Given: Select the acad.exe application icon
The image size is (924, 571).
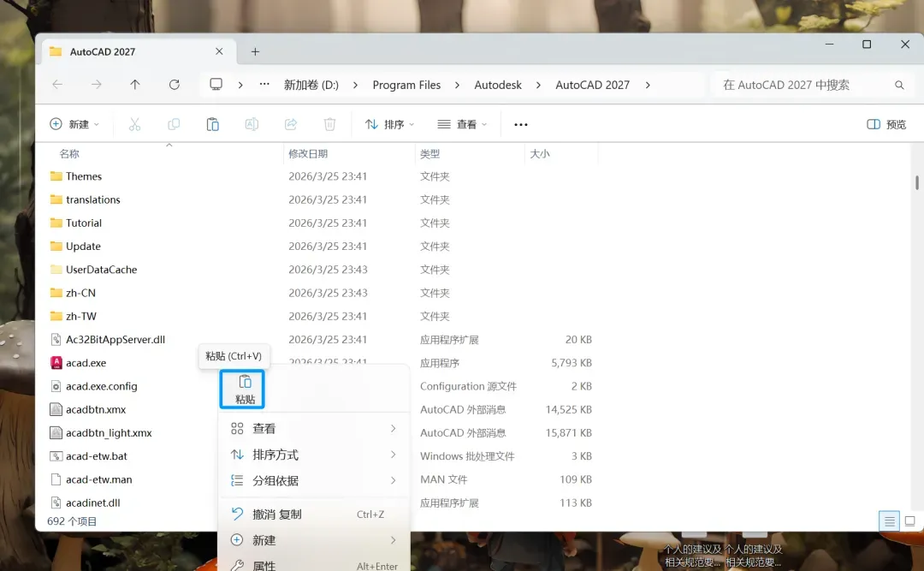Looking at the screenshot, I should (56, 363).
